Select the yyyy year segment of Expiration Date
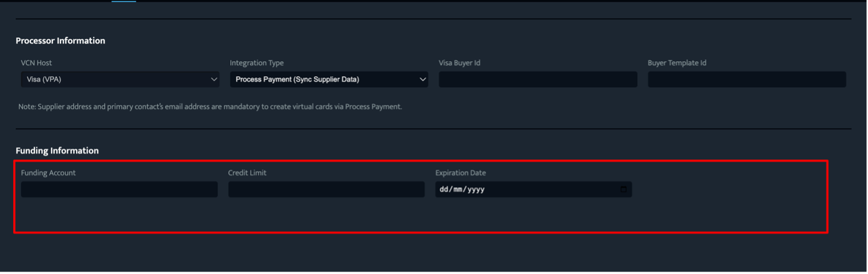 coord(476,190)
